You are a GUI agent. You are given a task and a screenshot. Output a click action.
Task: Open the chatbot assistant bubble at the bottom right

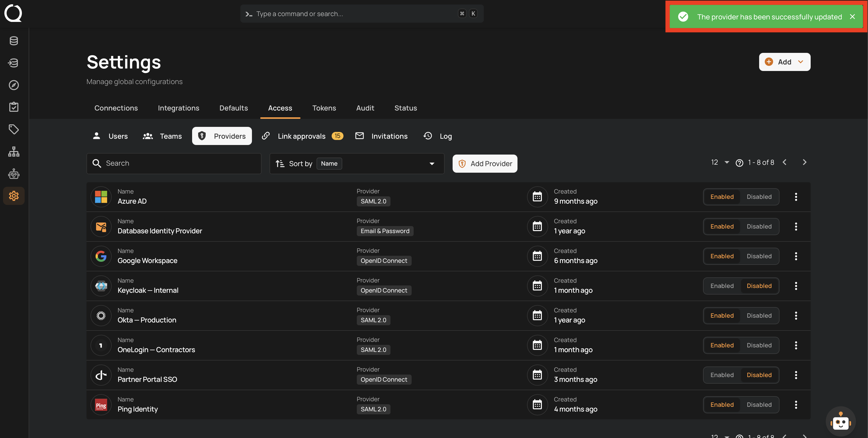click(x=840, y=421)
